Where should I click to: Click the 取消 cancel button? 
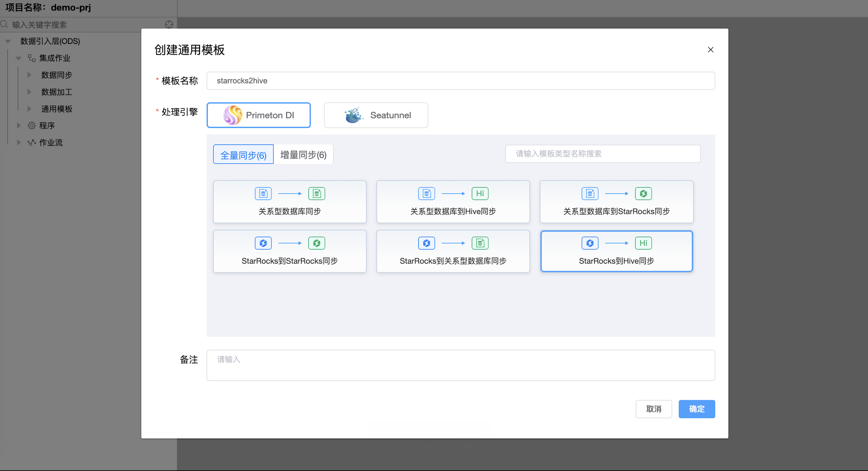[x=653, y=409]
